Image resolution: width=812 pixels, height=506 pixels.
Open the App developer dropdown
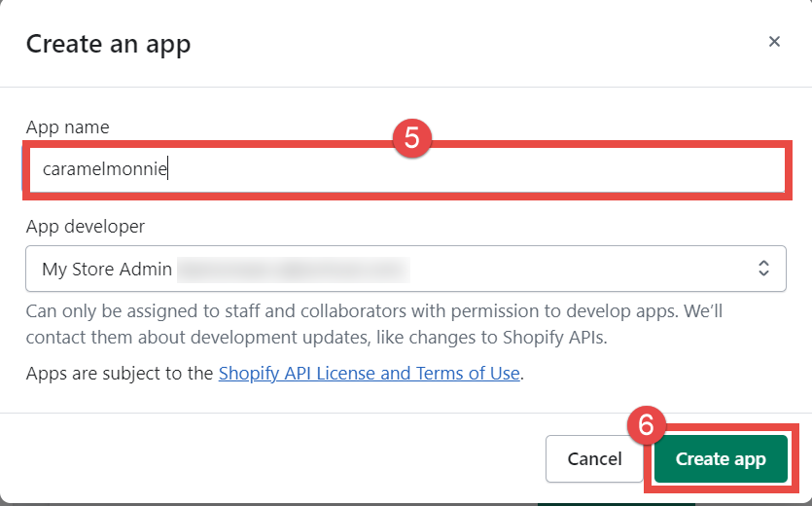(406, 269)
